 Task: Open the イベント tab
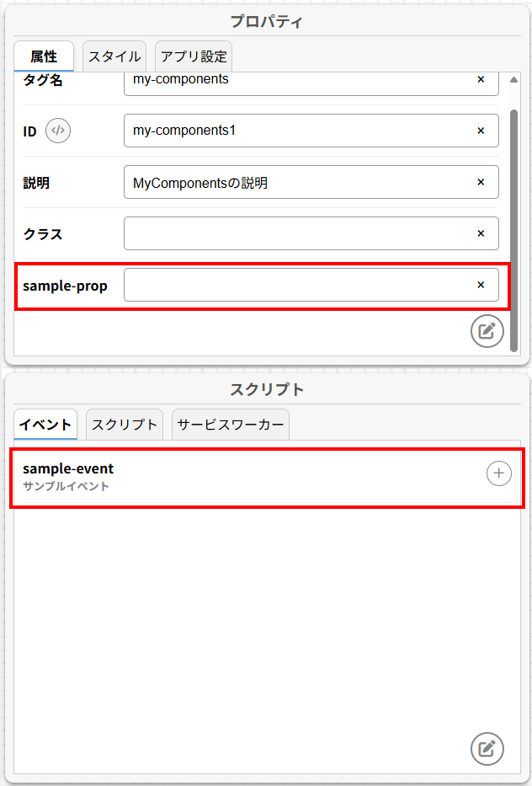tap(45, 425)
